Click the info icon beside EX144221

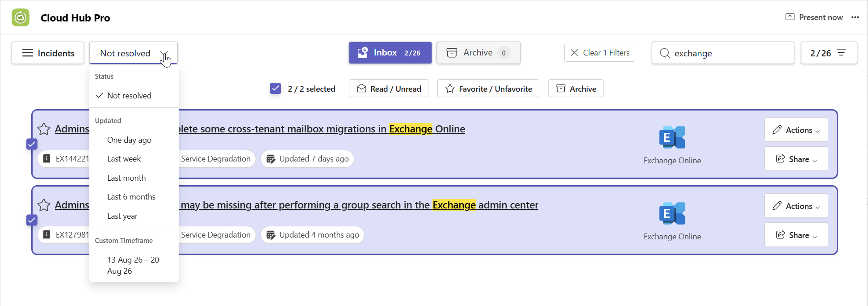(46, 159)
